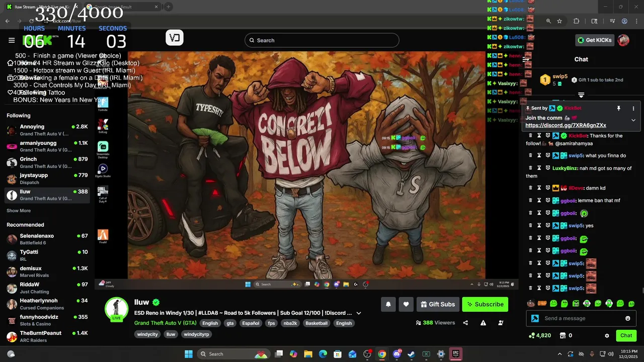Image resolution: width=644 pixels, height=362 pixels.
Task: Click Show More under Following list
Action: click(x=19, y=211)
